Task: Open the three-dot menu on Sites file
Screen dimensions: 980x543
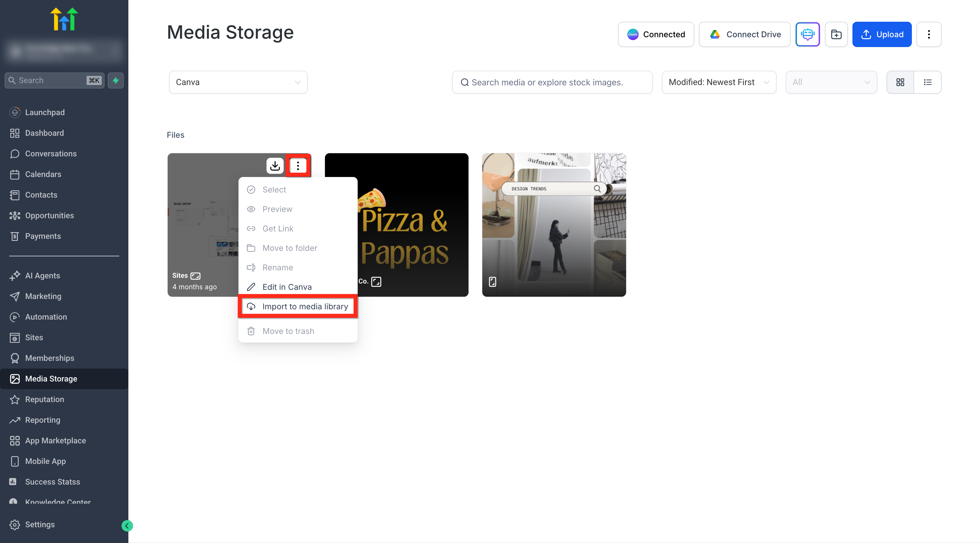Action: pyautogui.click(x=298, y=166)
